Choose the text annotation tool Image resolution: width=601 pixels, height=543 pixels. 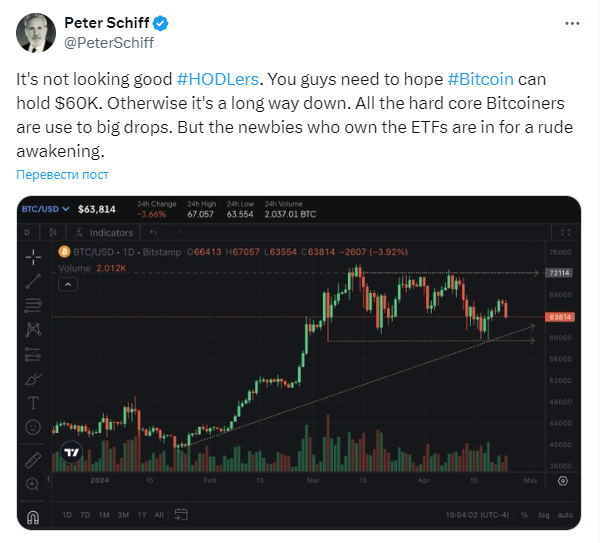(33, 403)
